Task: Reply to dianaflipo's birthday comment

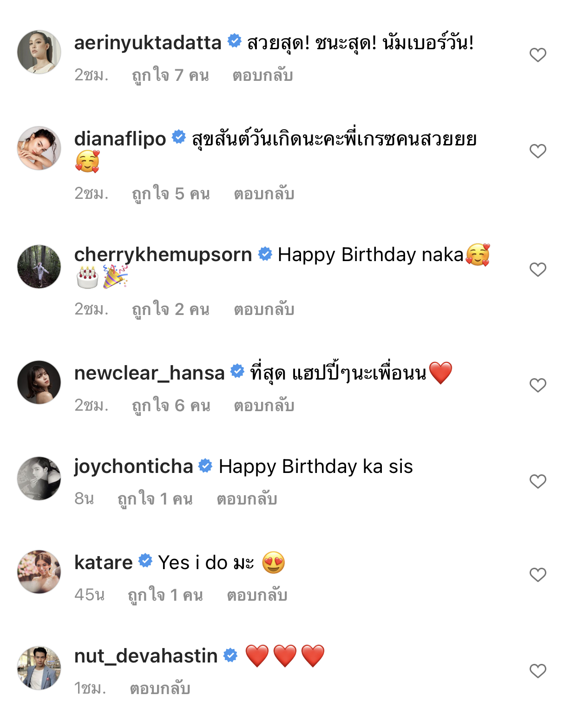Action: point(264,194)
